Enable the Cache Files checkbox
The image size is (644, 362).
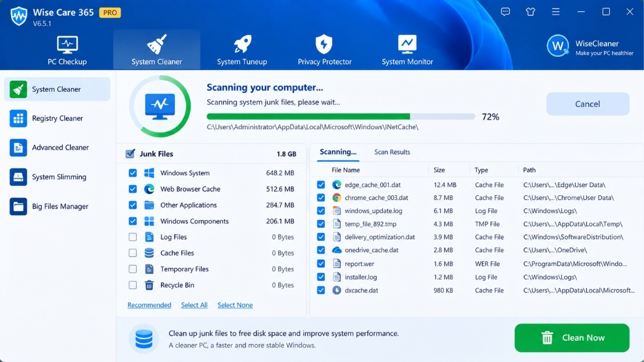coord(132,253)
